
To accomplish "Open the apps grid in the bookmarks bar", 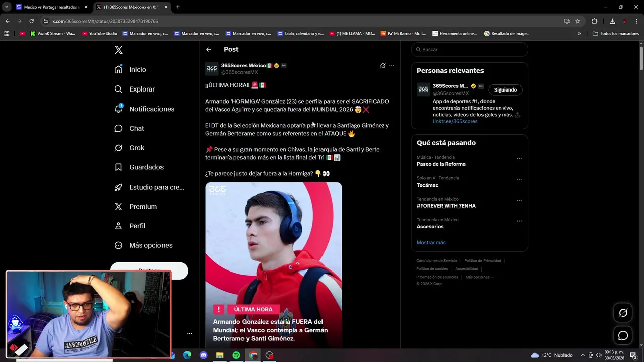I will [x=7, y=34].
